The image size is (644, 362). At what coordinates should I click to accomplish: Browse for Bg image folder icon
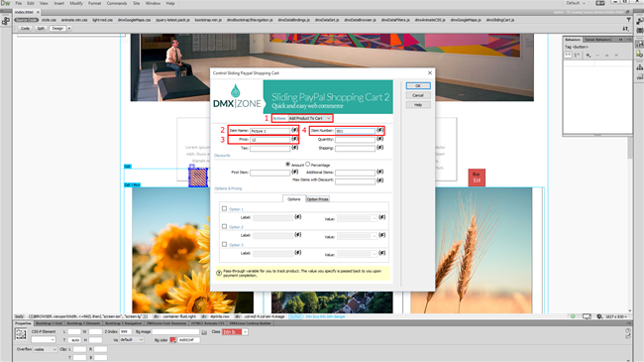click(204, 332)
